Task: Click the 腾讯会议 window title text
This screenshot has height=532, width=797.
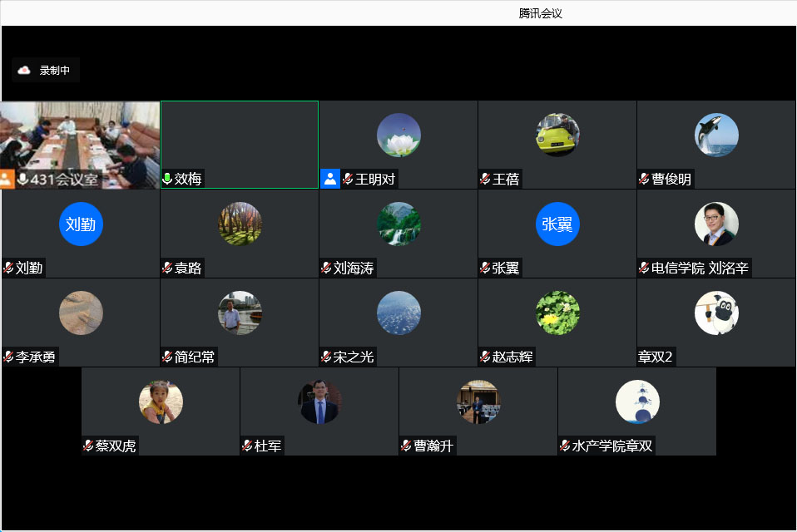Action: pyautogui.click(x=541, y=13)
